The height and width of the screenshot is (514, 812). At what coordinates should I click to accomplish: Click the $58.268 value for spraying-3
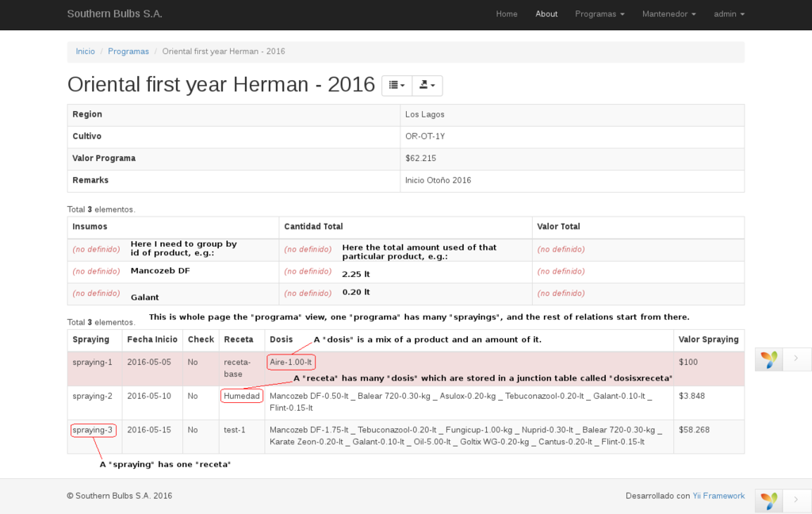point(694,430)
